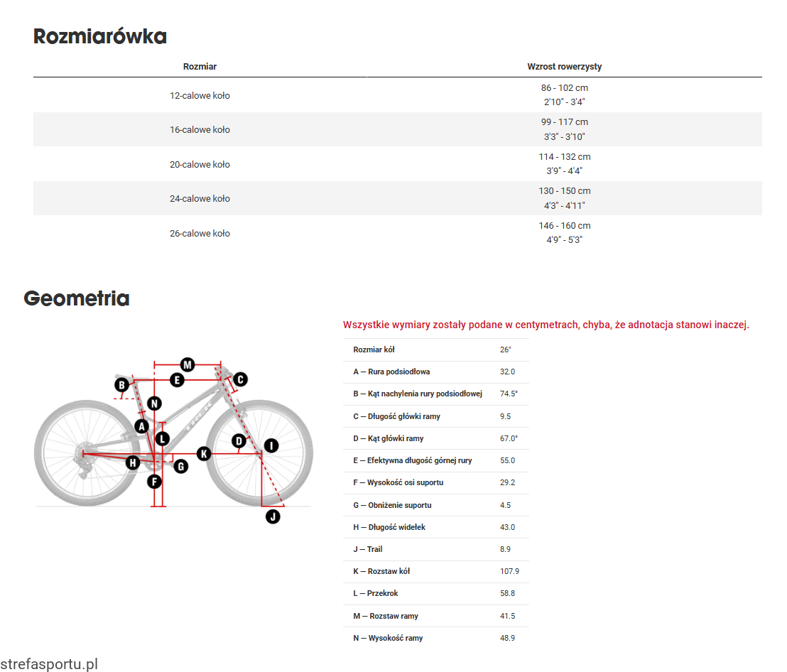Click the B seat angle marker
The height and width of the screenshot is (672, 787).
(x=122, y=385)
